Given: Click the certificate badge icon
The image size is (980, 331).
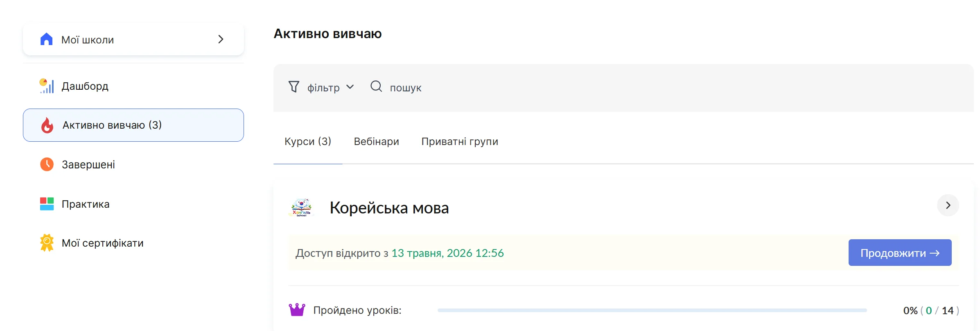Looking at the screenshot, I should pyautogui.click(x=47, y=243).
